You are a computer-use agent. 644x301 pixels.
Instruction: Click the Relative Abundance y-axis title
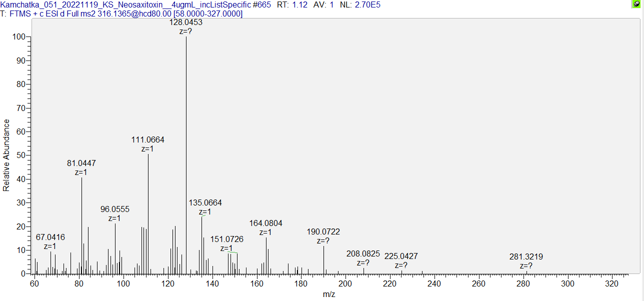6,155
